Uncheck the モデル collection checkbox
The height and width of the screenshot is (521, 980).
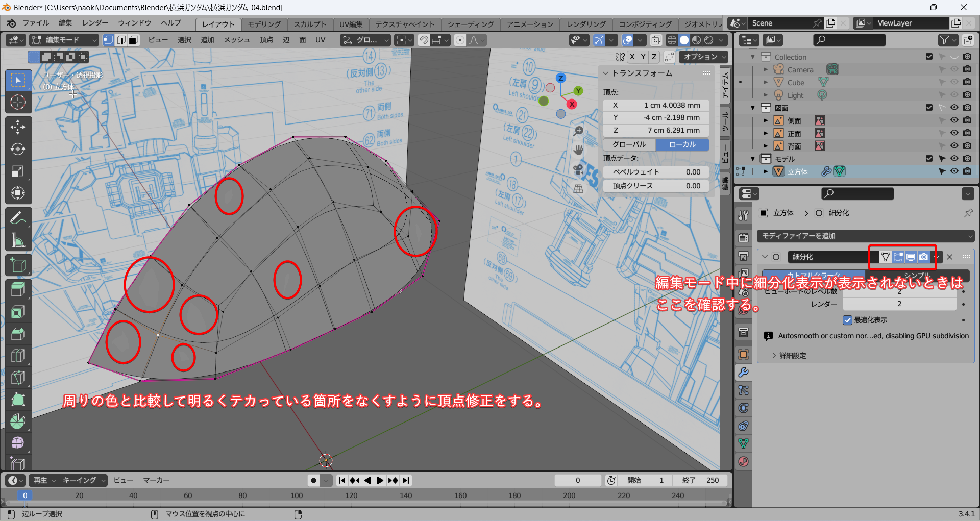coord(929,159)
